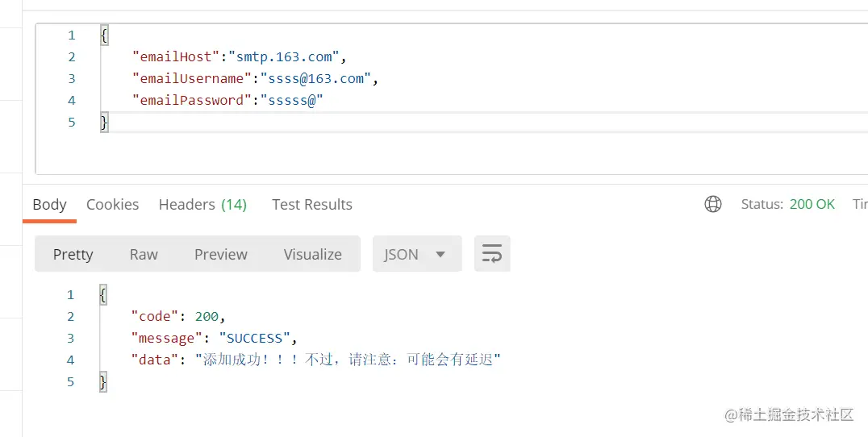Switch to the Test Results tab
868x437 pixels.
[312, 205]
